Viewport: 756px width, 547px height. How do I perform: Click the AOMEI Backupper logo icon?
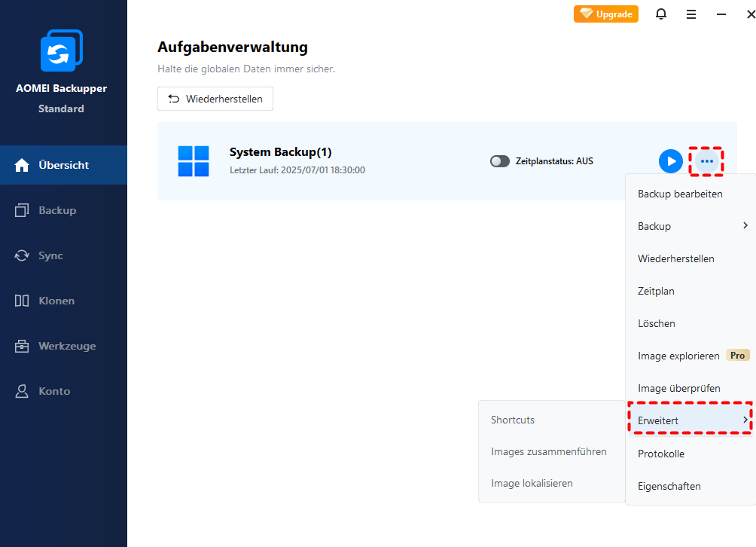[61, 50]
